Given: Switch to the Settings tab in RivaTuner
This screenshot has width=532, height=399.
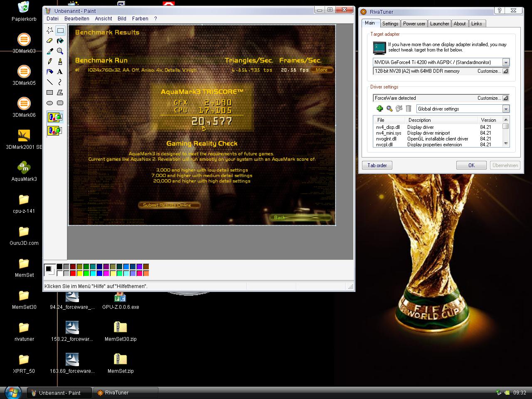Looking at the screenshot, I should pos(390,24).
